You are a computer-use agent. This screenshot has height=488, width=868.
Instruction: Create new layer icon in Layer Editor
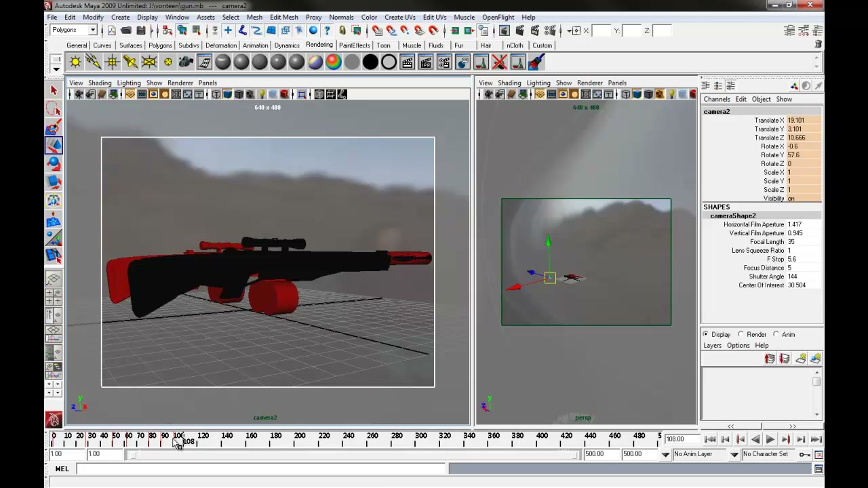coord(801,359)
